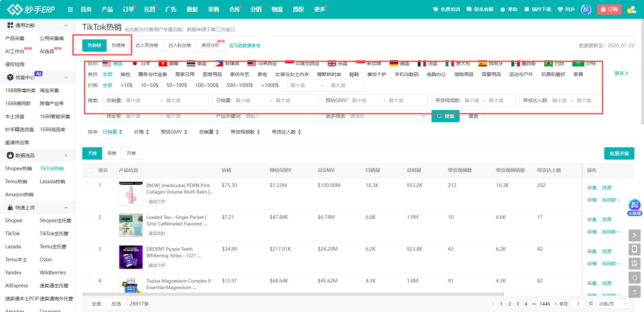The height and width of the screenshot is (312, 644).
Task: Expand 找同款 for Loaded Tea row
Action: (x=611, y=232)
